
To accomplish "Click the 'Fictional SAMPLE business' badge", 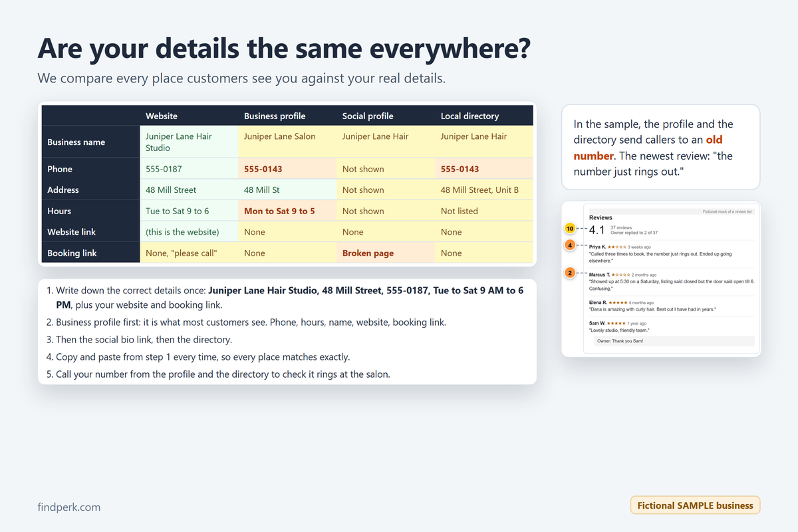I will coord(695,505).
